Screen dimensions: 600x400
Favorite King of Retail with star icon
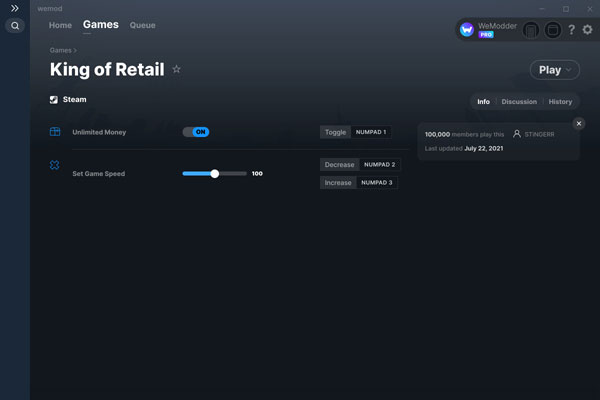pyautogui.click(x=176, y=69)
